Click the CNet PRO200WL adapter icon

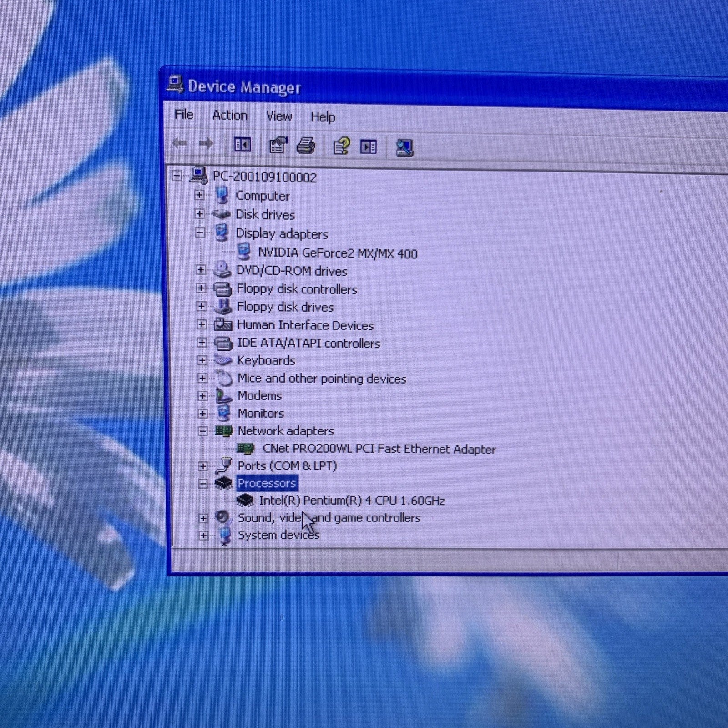click(x=246, y=449)
